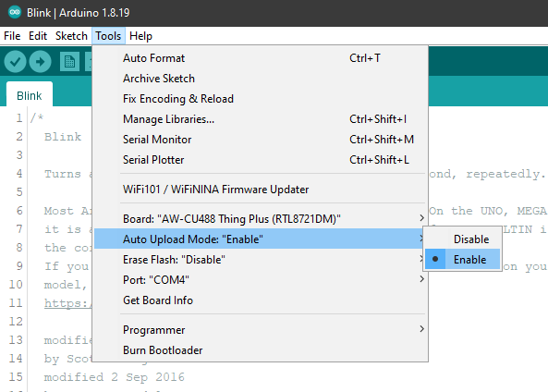Screen dimensions: 548x392
Task: Choose Archive Sketch
Action: pyautogui.click(x=261, y=79)
